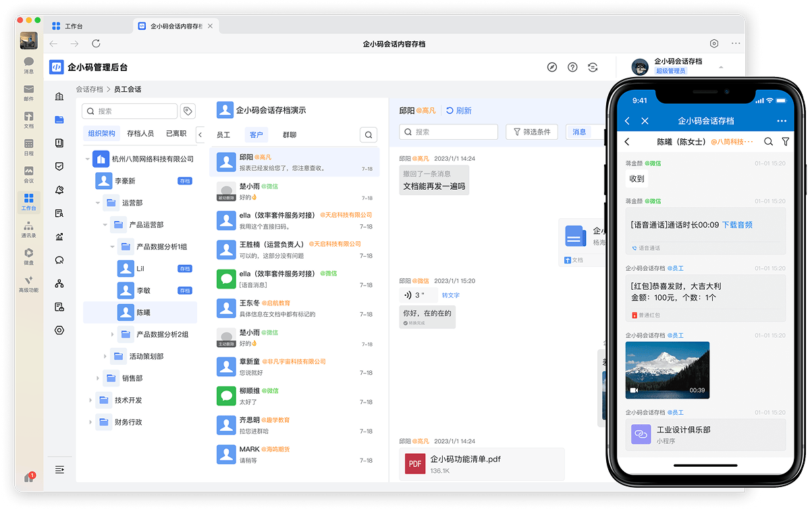Click the 搜索 search input field above the org tree

pyautogui.click(x=130, y=111)
